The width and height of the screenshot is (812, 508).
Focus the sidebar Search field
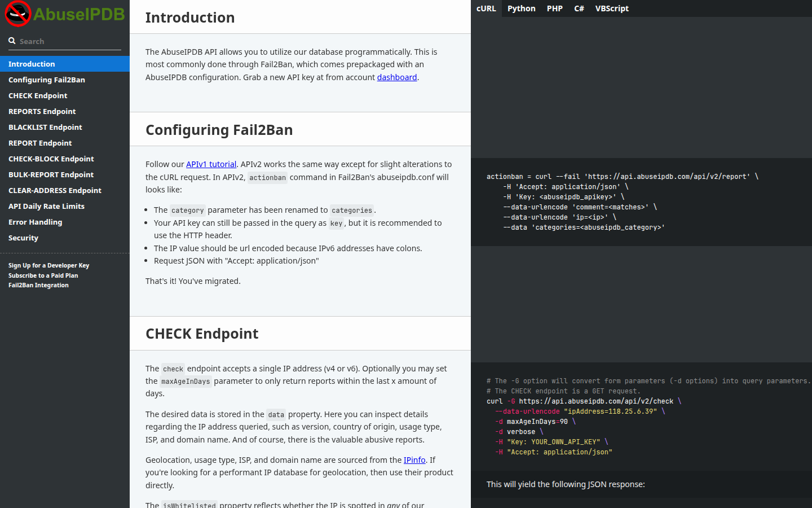tap(65, 41)
